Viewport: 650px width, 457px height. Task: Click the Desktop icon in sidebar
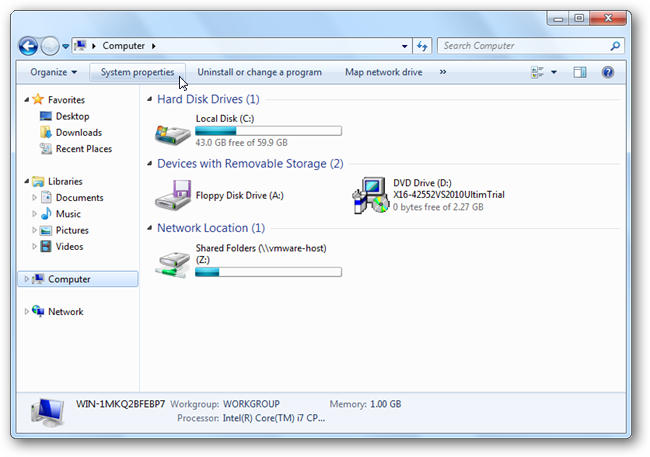point(46,116)
